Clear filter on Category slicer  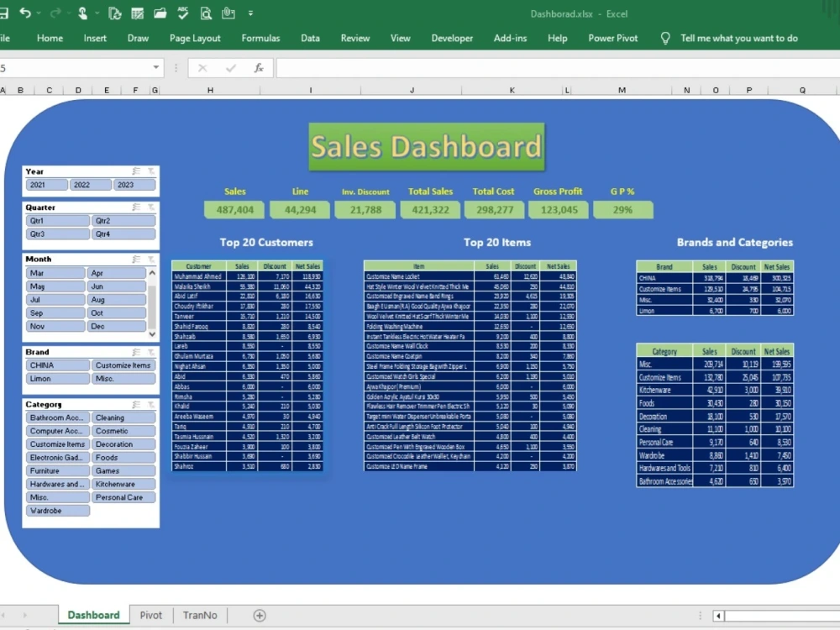tap(151, 405)
